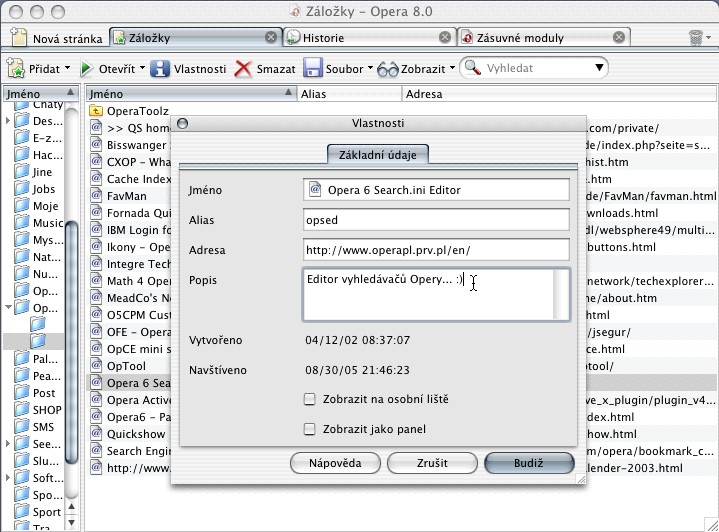
Task: Close the Historie tab
Action: 444,37
